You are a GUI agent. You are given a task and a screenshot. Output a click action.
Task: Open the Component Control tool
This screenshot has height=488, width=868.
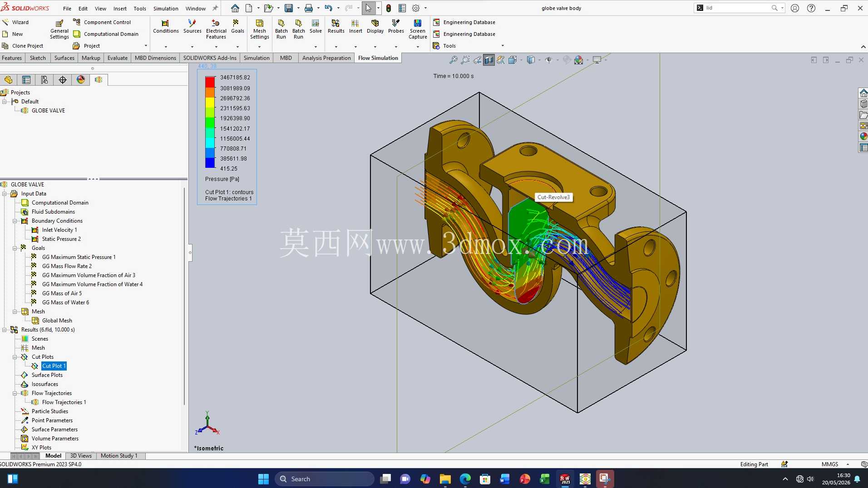coord(102,22)
